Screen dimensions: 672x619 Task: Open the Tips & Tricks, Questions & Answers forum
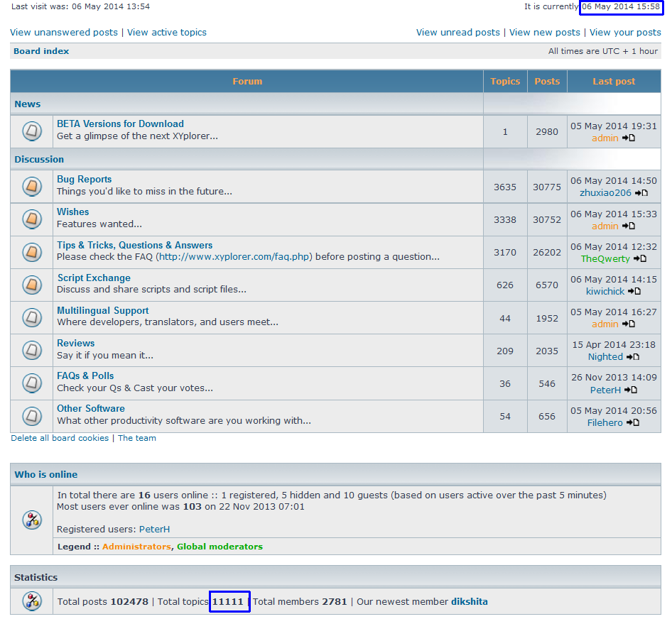(134, 245)
